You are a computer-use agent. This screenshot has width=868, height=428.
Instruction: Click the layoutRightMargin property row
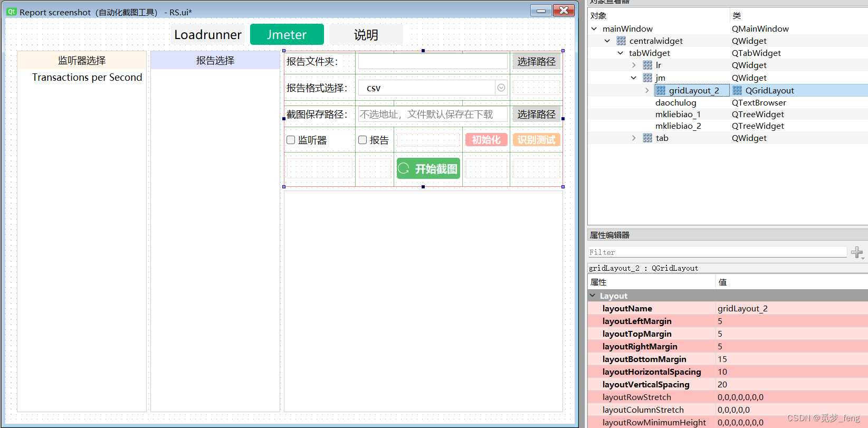point(728,346)
